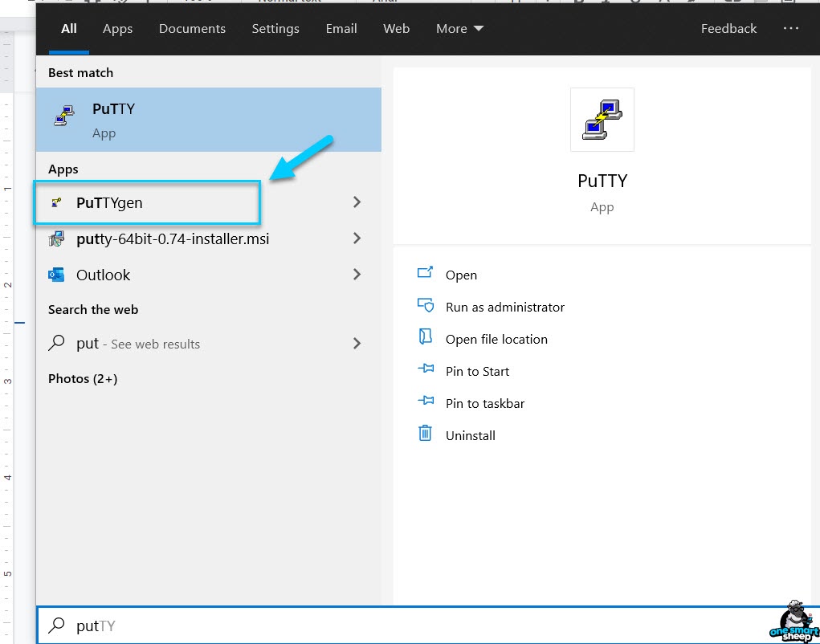Click the PuTTY icon in best match
This screenshot has height=644, width=820.
(63, 116)
